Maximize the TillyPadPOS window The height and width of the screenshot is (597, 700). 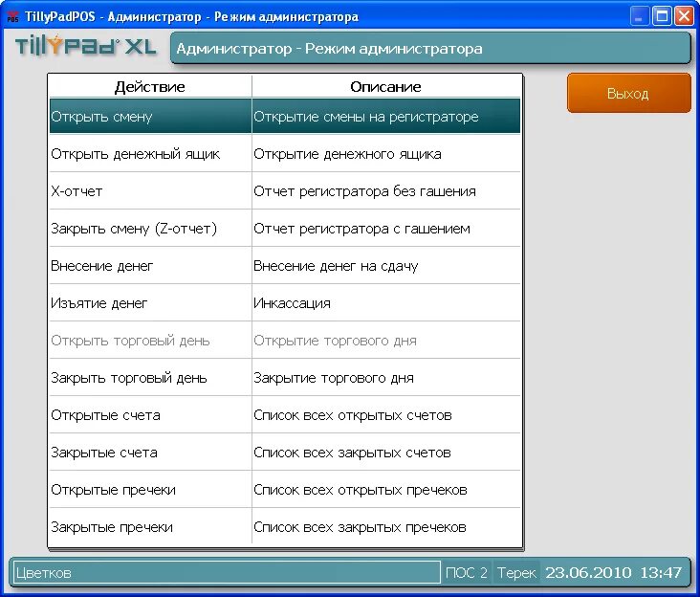coord(662,16)
